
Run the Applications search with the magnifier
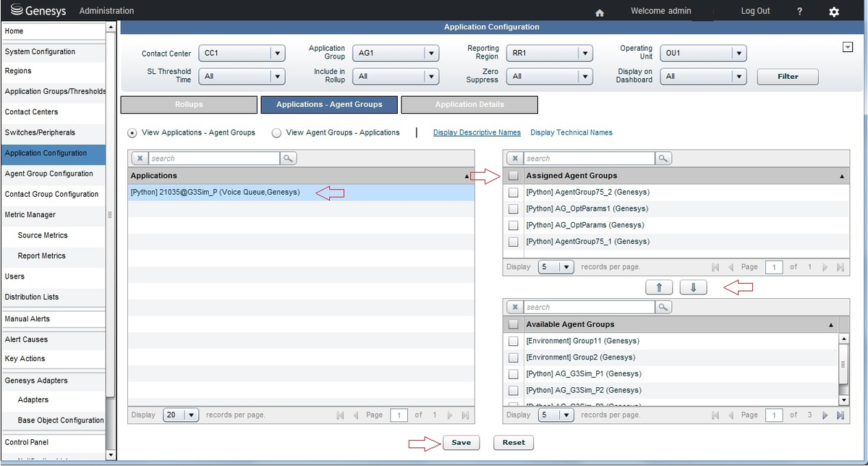coord(288,158)
